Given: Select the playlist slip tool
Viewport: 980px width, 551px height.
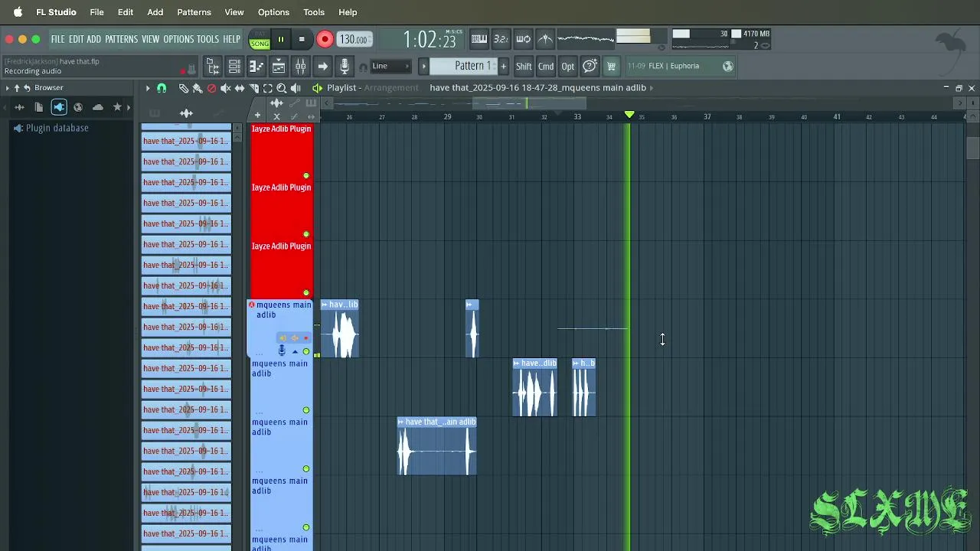Looking at the screenshot, I should coord(240,88).
